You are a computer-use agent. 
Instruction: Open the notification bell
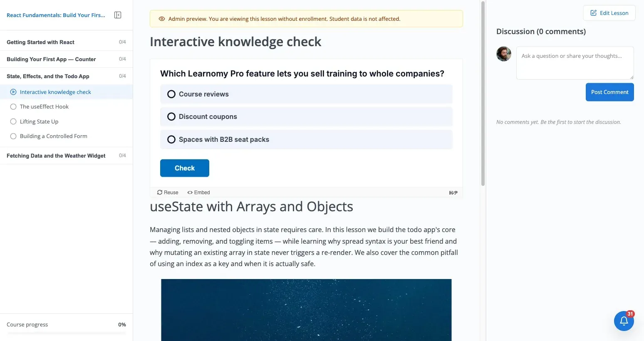pyautogui.click(x=624, y=321)
